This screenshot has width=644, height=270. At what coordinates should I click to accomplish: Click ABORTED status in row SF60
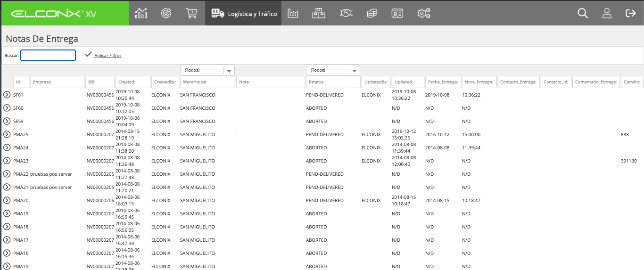pos(316,108)
